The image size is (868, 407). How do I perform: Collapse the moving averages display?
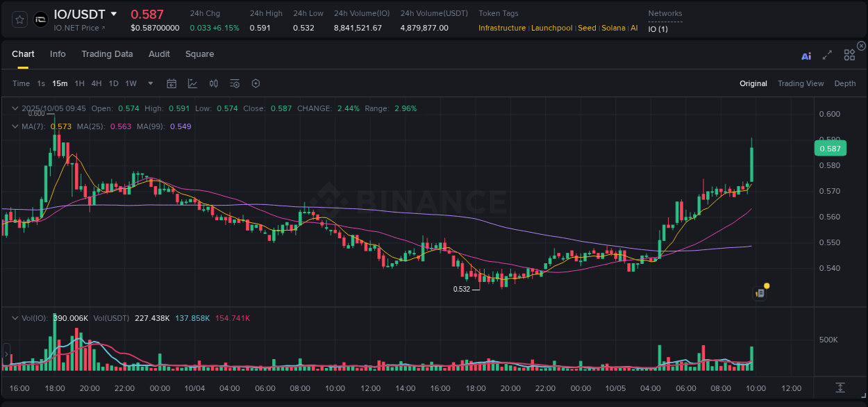click(15, 126)
